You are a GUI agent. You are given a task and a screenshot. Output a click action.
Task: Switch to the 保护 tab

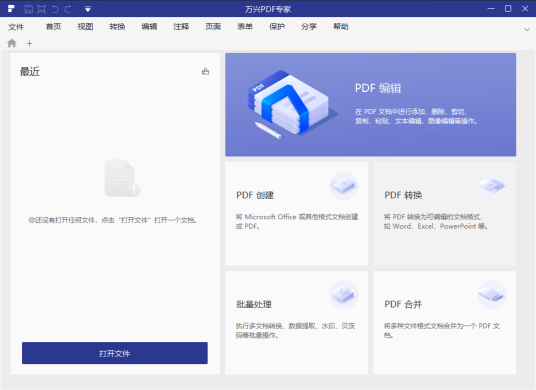click(277, 27)
